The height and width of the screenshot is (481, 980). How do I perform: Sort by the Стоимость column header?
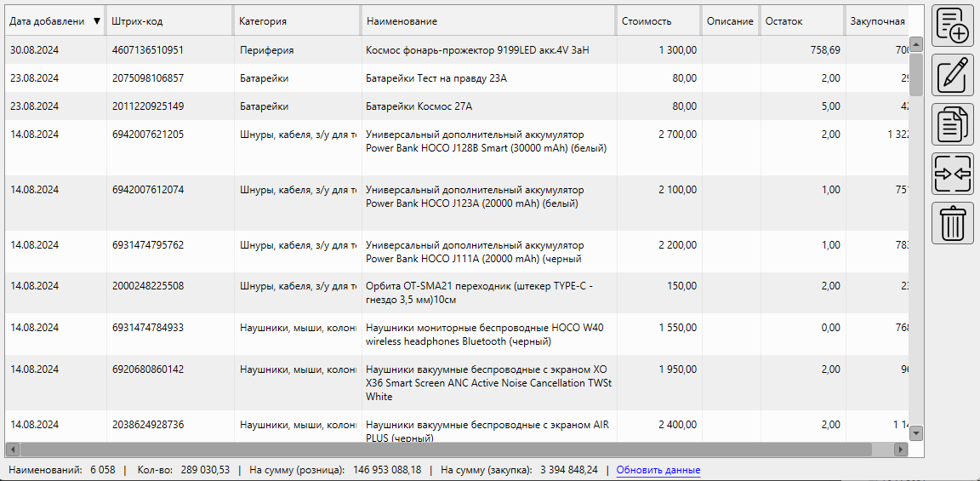[x=658, y=21]
